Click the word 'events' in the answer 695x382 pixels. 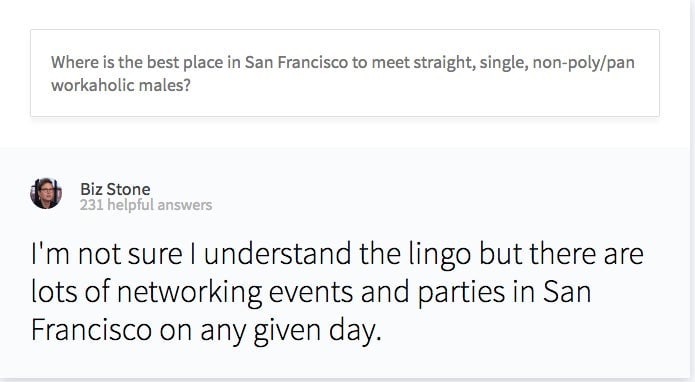point(311,293)
